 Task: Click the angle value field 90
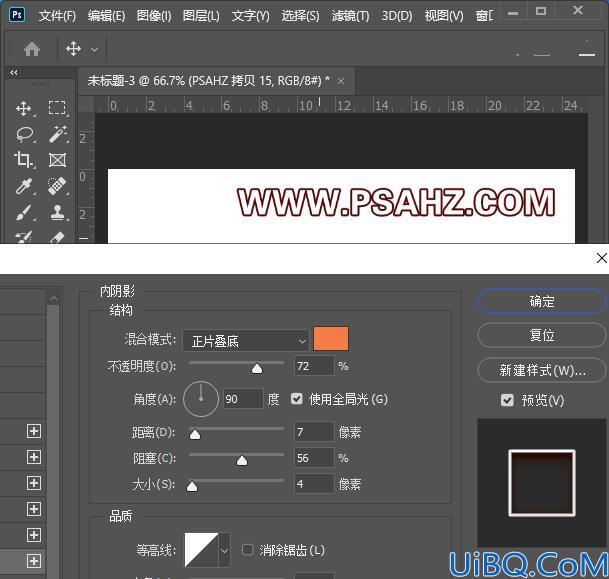tap(244, 399)
